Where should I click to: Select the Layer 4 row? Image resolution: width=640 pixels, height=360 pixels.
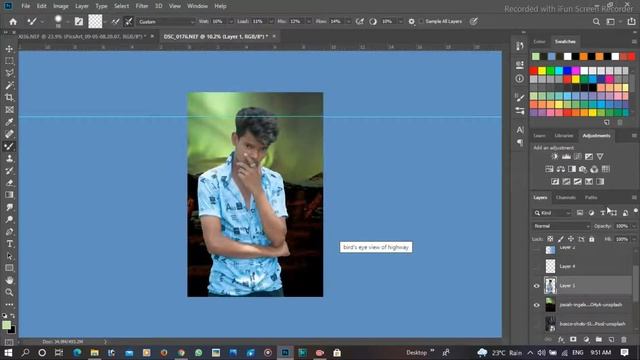click(582, 267)
